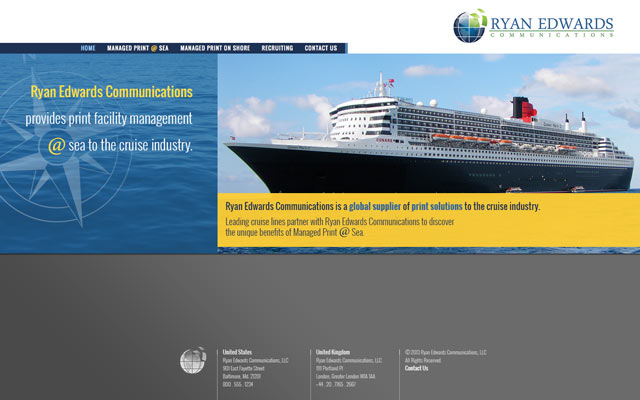
Task: Open Managed Print On Shore menu item
Action: coord(215,48)
